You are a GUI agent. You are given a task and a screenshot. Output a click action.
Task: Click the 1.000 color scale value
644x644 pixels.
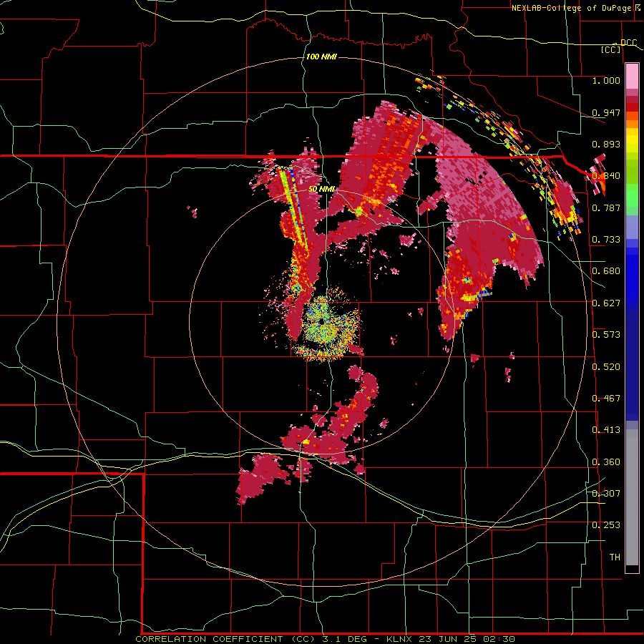pyautogui.click(x=606, y=80)
